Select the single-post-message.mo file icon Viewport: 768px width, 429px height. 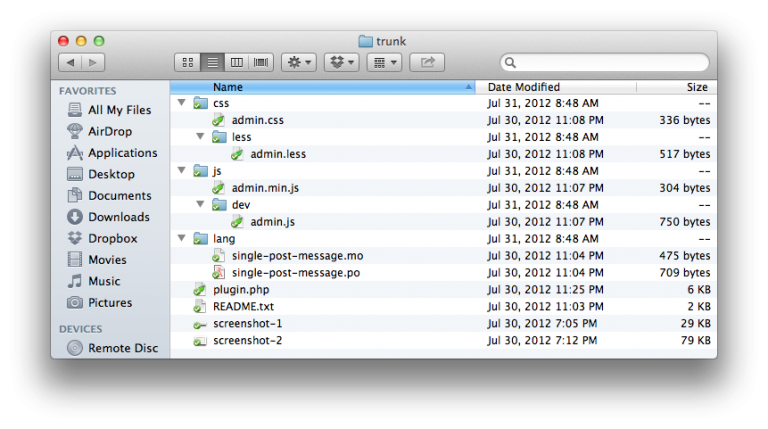[218, 256]
